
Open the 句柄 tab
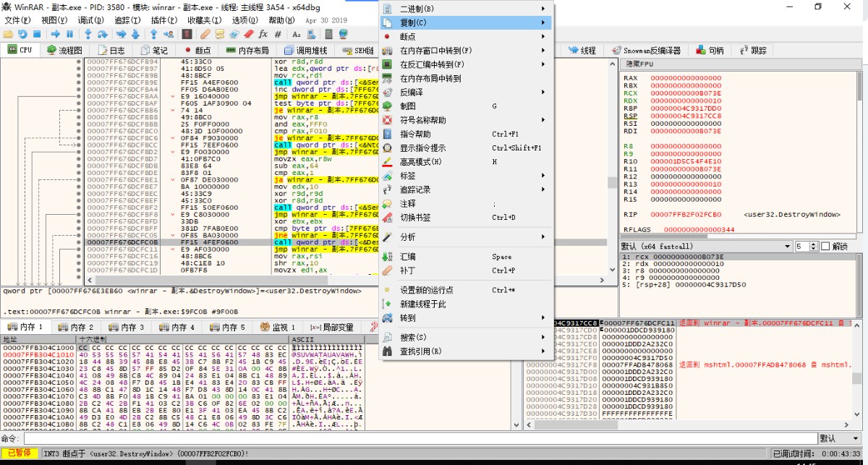click(x=710, y=51)
